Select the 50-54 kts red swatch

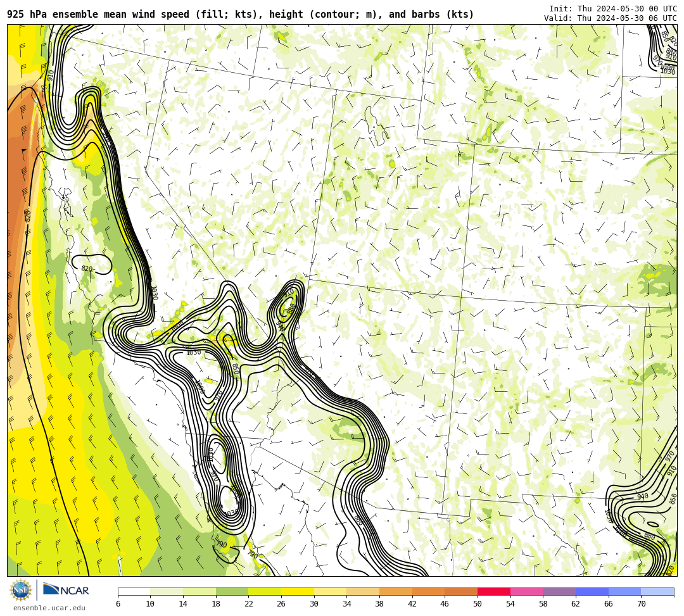tap(494, 591)
